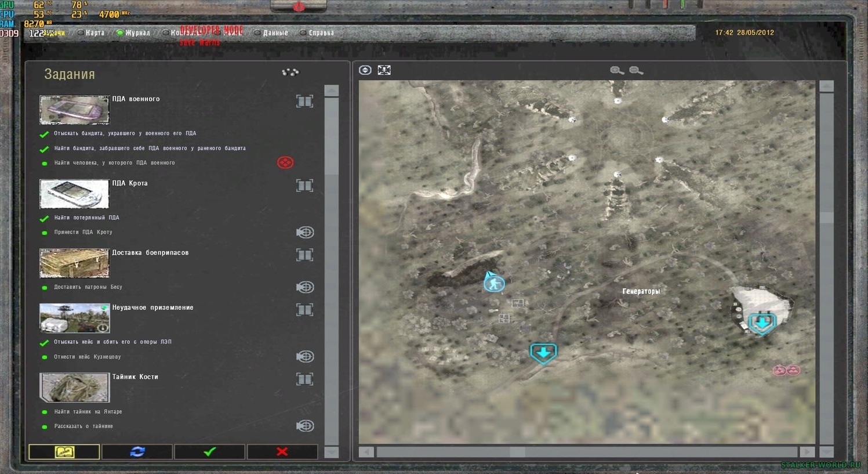Click lower small square map icon
868x474 pixels.
pyautogui.click(x=504, y=319)
